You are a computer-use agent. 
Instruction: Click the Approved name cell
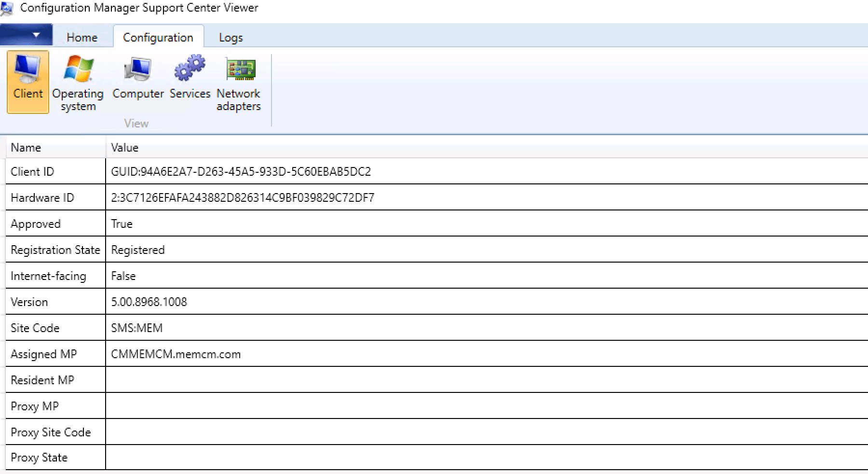(x=55, y=223)
